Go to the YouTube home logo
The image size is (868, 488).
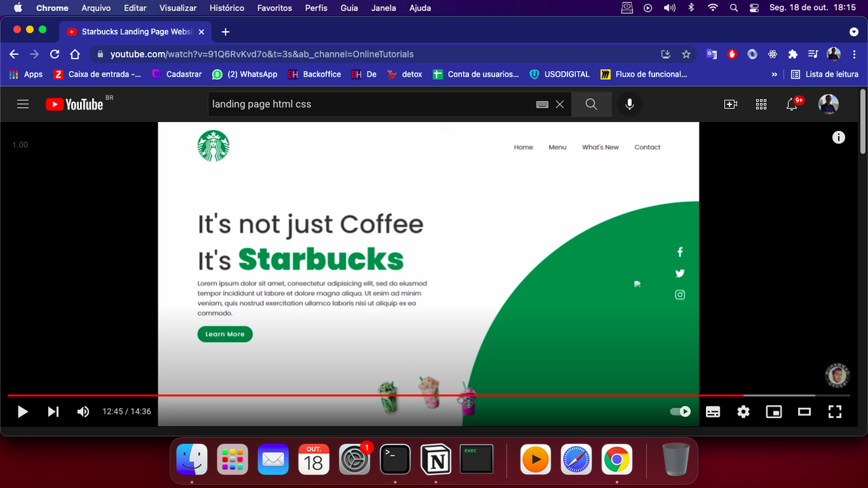point(75,104)
